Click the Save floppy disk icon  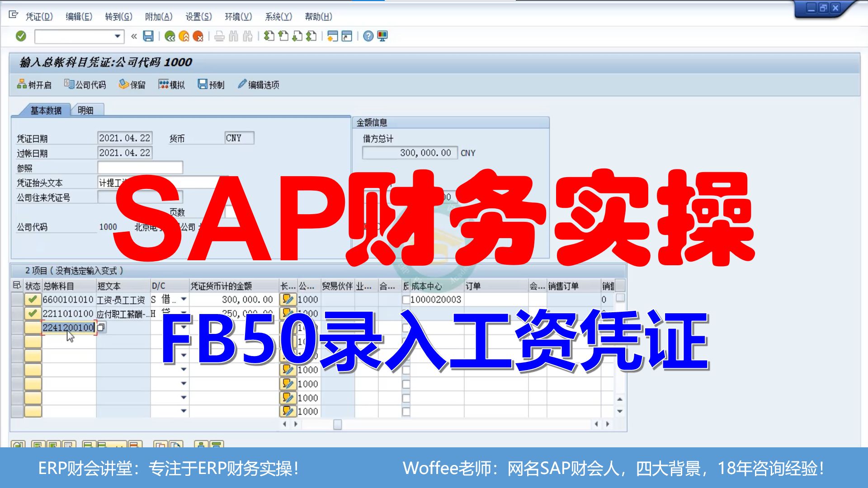(148, 36)
